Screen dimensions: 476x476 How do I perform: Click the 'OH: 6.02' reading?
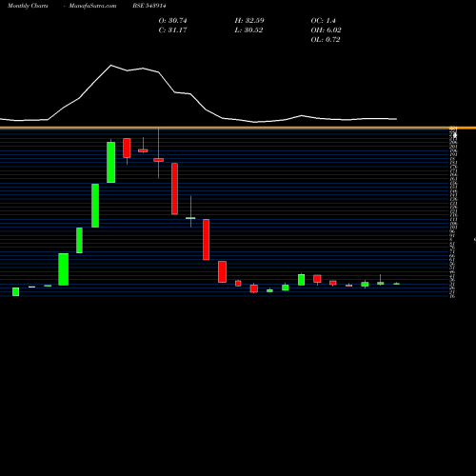coord(326,30)
